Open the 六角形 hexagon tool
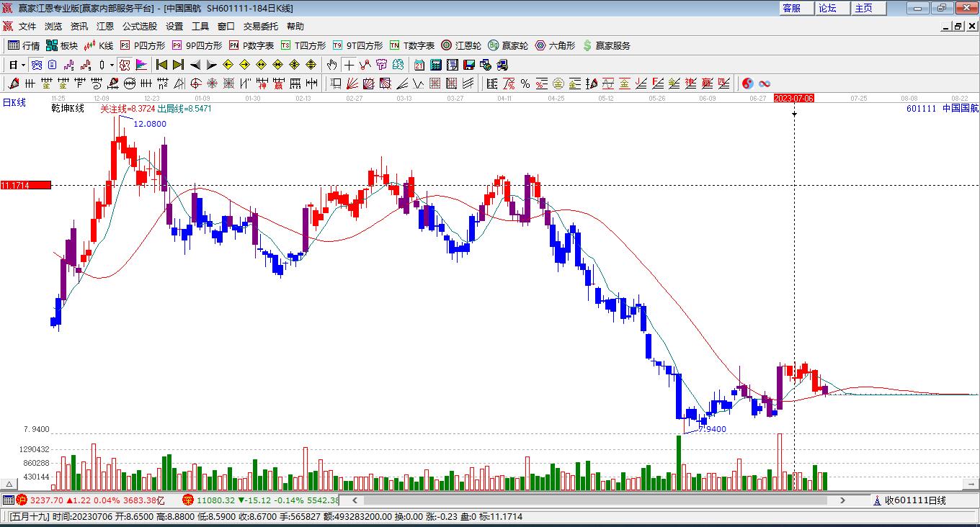 [555, 45]
